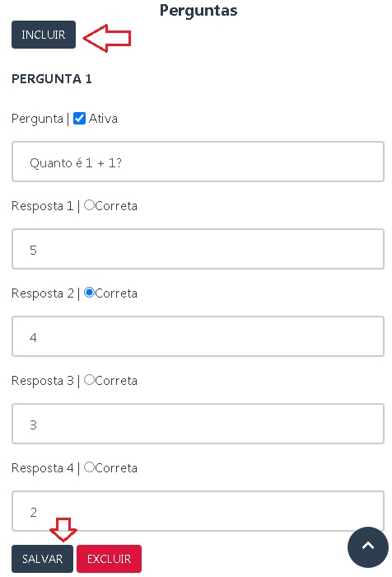Click the scroll-to-top chevron button
Image resolution: width=392 pixels, height=577 pixels.
tap(367, 547)
